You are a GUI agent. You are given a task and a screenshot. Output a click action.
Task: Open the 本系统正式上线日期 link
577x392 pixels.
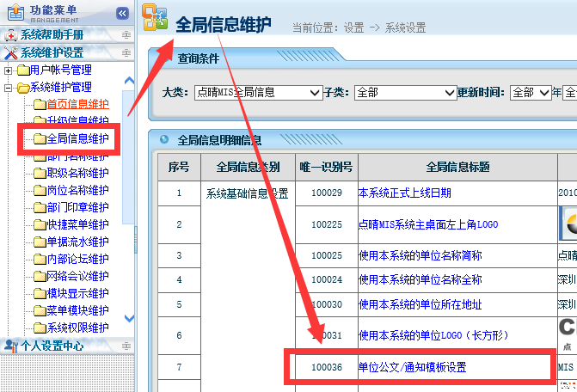[404, 193]
